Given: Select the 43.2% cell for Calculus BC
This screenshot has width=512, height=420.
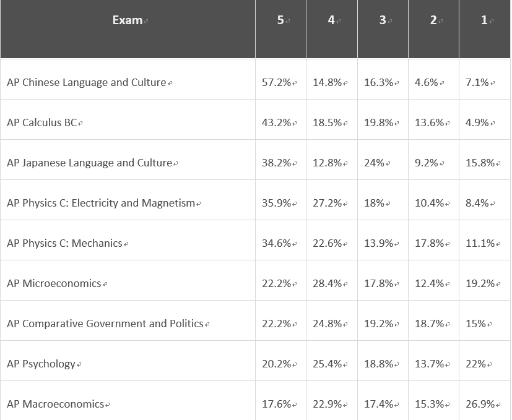Looking at the screenshot, I should tap(277, 122).
